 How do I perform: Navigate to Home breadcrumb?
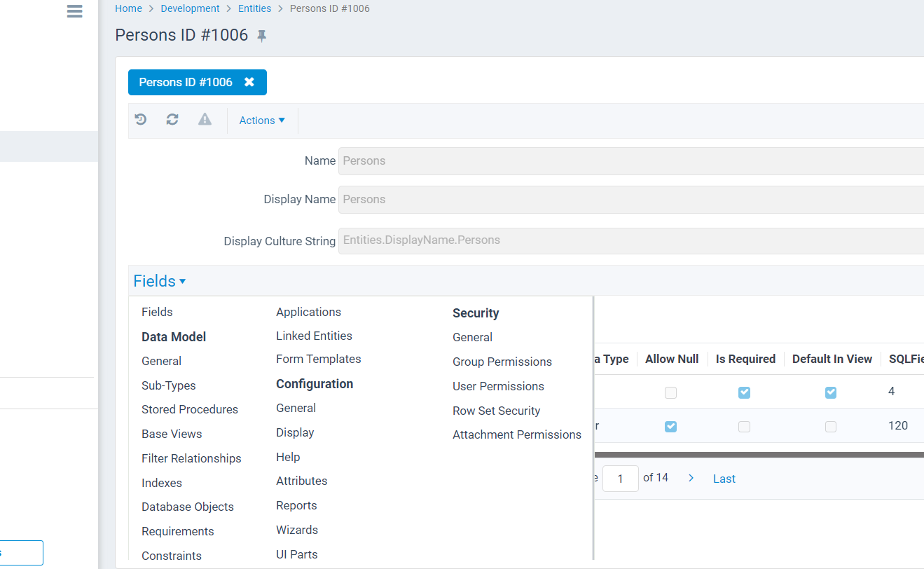pos(128,8)
